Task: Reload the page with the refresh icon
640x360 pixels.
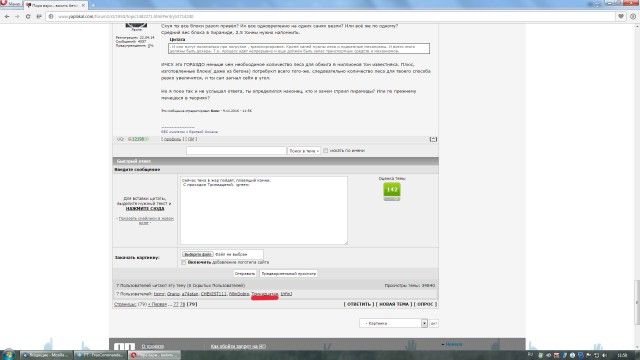Action: point(28,17)
